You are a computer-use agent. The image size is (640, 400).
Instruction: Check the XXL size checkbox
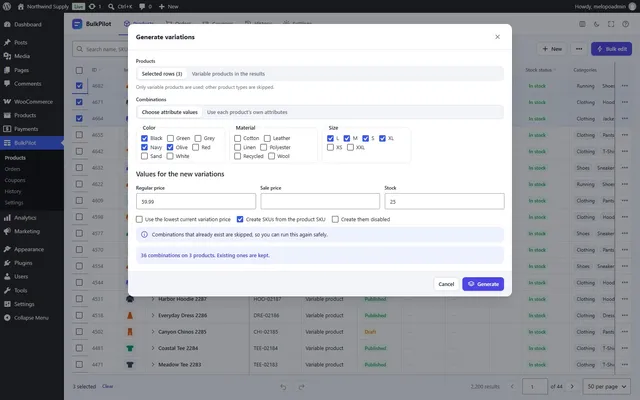click(x=350, y=147)
